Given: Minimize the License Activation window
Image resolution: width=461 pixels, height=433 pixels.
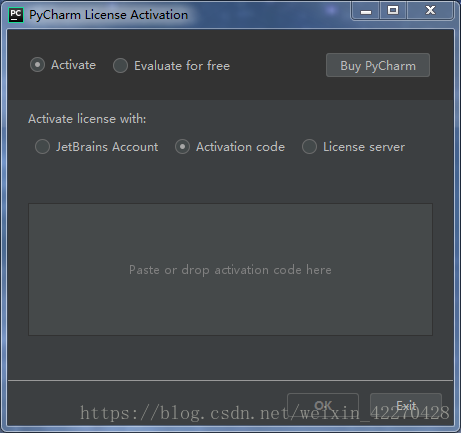Looking at the screenshot, I should click(366, 11).
